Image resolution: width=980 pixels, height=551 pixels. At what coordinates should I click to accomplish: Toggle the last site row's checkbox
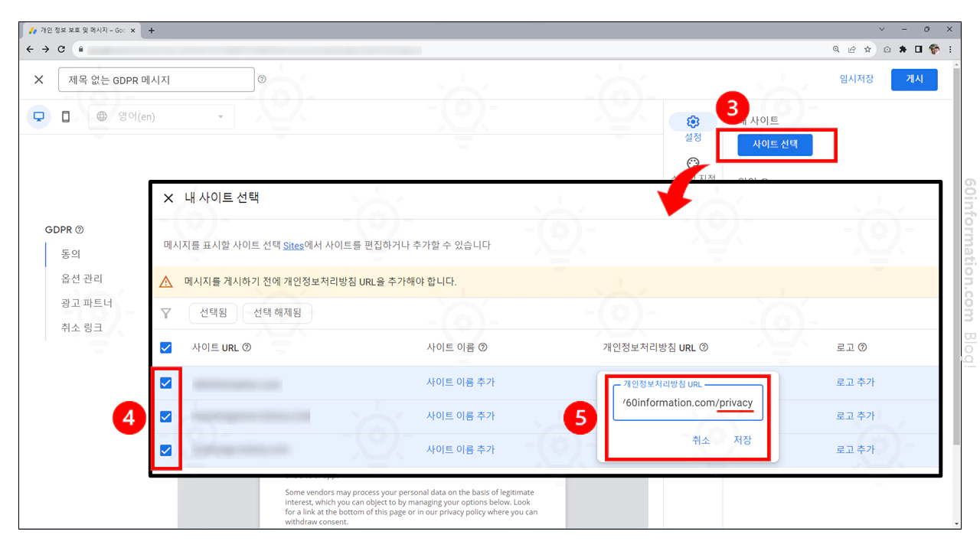(165, 449)
